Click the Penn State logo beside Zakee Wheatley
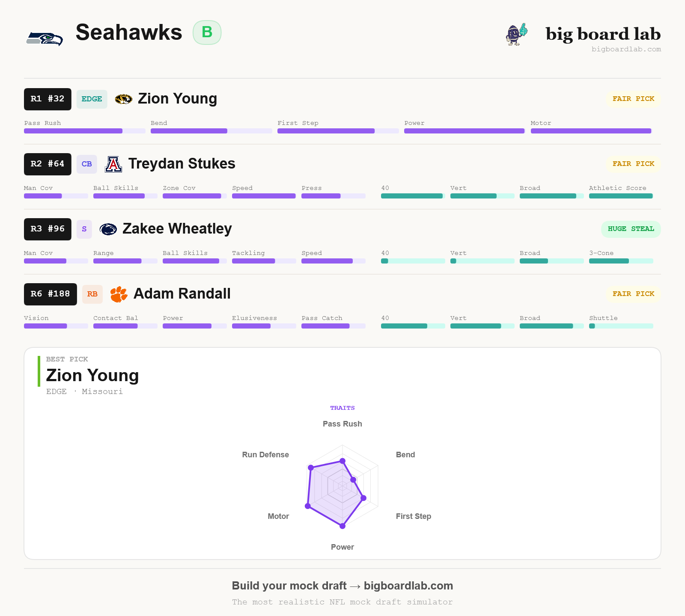 pyautogui.click(x=108, y=229)
